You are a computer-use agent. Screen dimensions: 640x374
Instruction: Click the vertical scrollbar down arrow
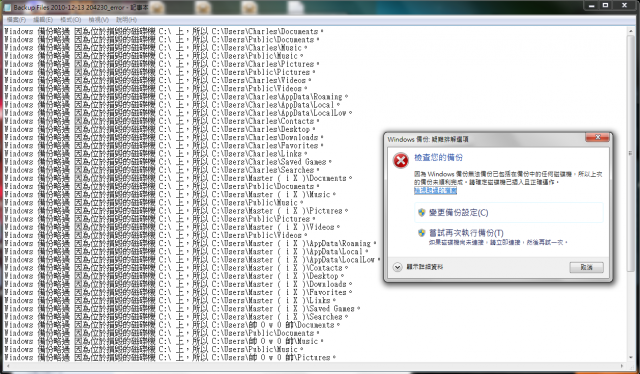630,358
